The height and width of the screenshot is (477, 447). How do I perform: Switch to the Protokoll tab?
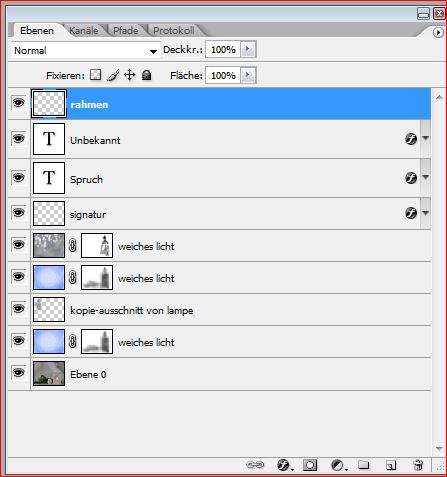(174, 31)
